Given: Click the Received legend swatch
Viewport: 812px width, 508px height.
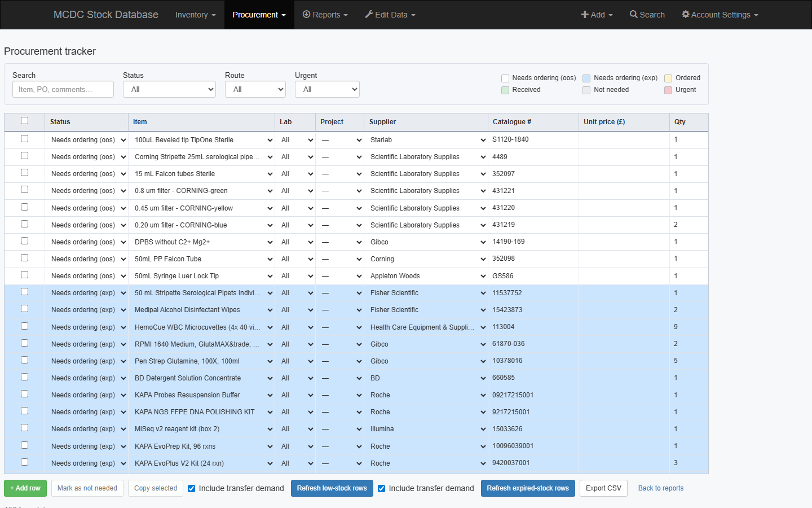Looking at the screenshot, I should (505, 90).
